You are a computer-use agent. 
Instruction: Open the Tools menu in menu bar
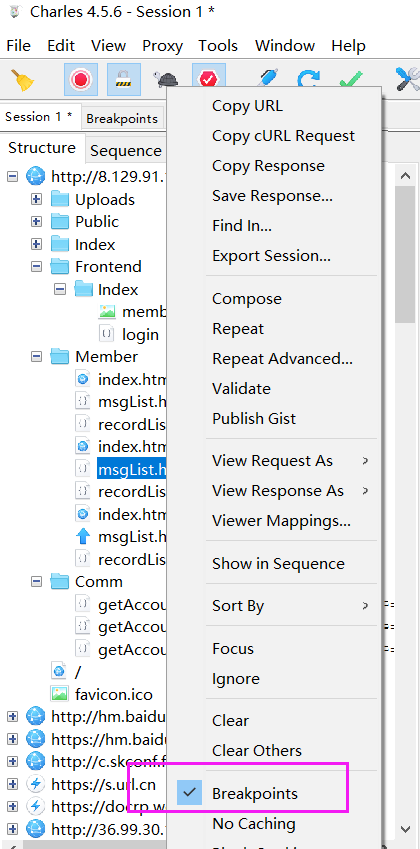pyautogui.click(x=219, y=46)
